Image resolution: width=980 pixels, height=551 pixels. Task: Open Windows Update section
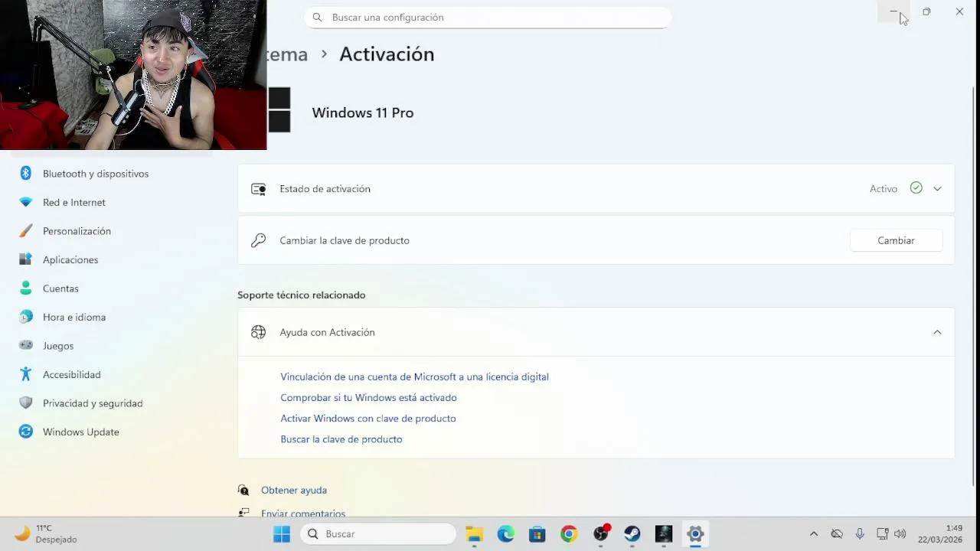(x=81, y=432)
